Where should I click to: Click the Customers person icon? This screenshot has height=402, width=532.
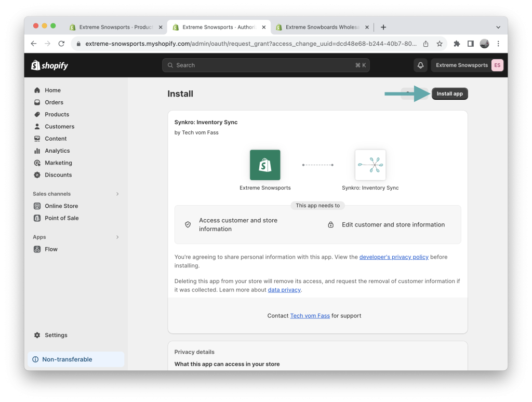(x=37, y=127)
